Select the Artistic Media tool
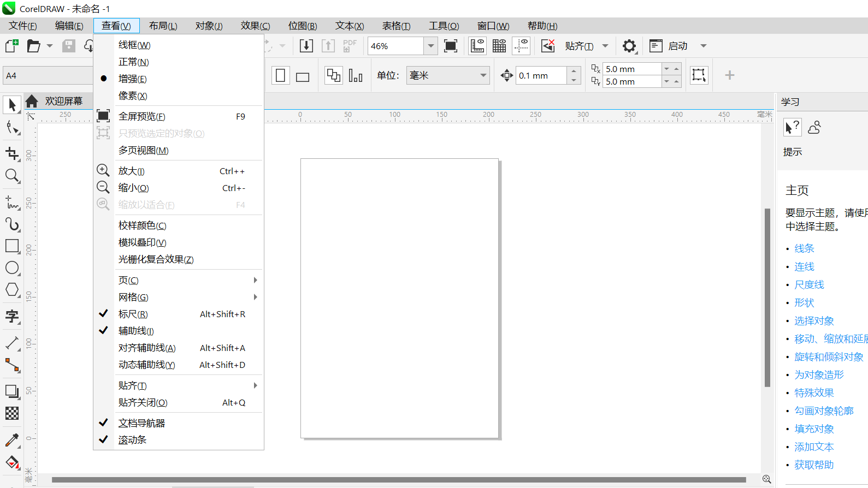This screenshot has height=488, width=868. (12, 224)
